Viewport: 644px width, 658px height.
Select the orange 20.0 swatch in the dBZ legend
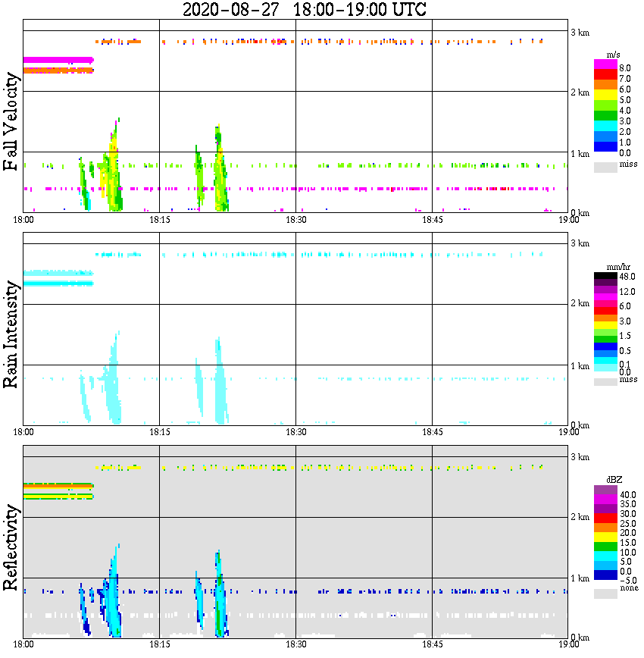(605, 528)
